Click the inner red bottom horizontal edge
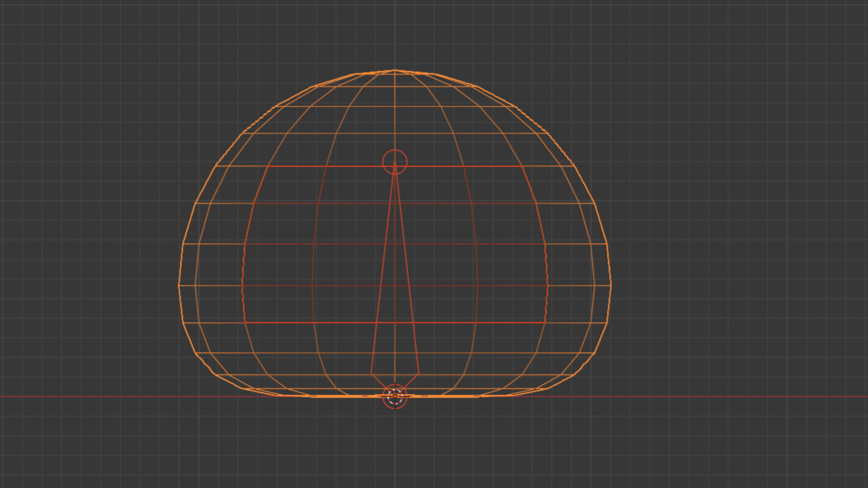This screenshot has width=868, height=488. [x=325, y=322]
